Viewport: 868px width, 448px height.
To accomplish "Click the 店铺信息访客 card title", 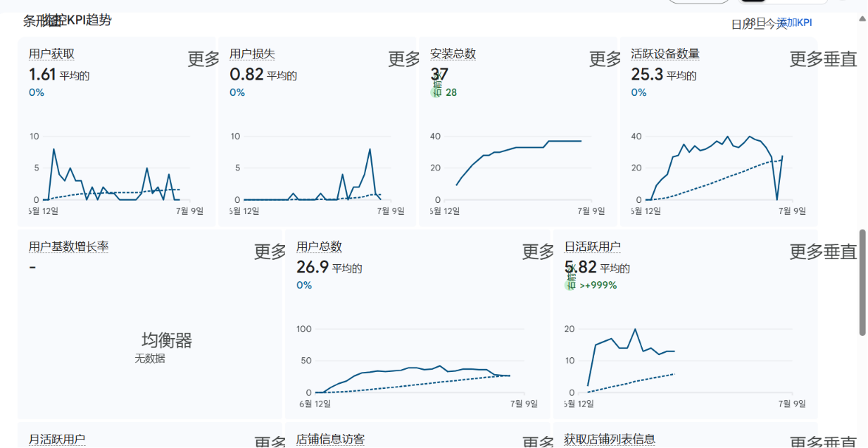I will coord(330,440).
